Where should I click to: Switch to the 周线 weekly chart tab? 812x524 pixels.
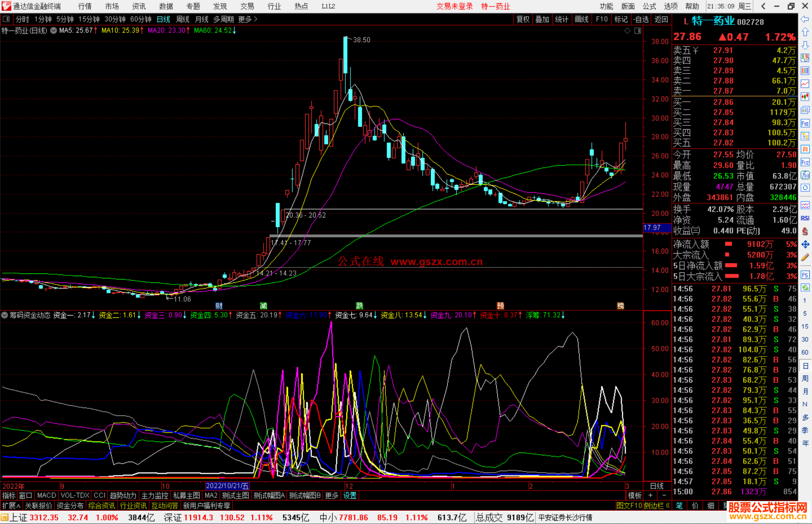(x=183, y=19)
